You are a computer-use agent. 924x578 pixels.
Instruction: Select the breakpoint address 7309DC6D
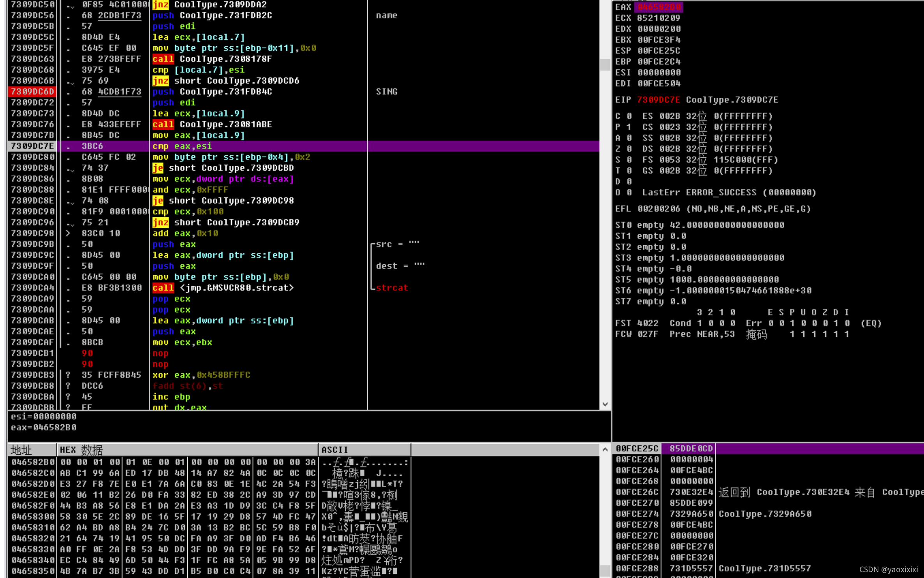coord(32,91)
